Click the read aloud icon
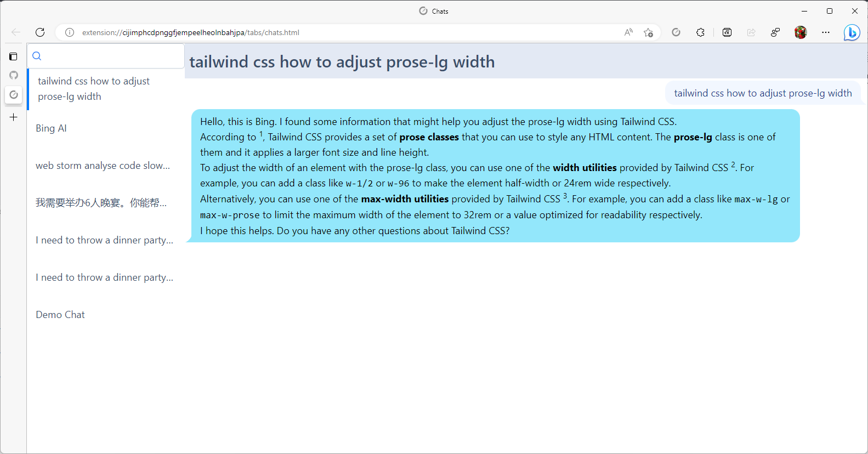 point(628,32)
